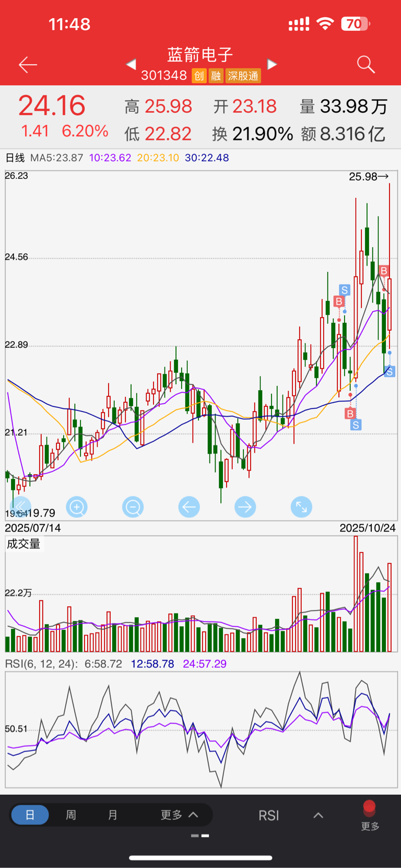Viewport: 401px width, 868px height.
Task: Zoom in on the K-line chart
Action: (x=77, y=507)
